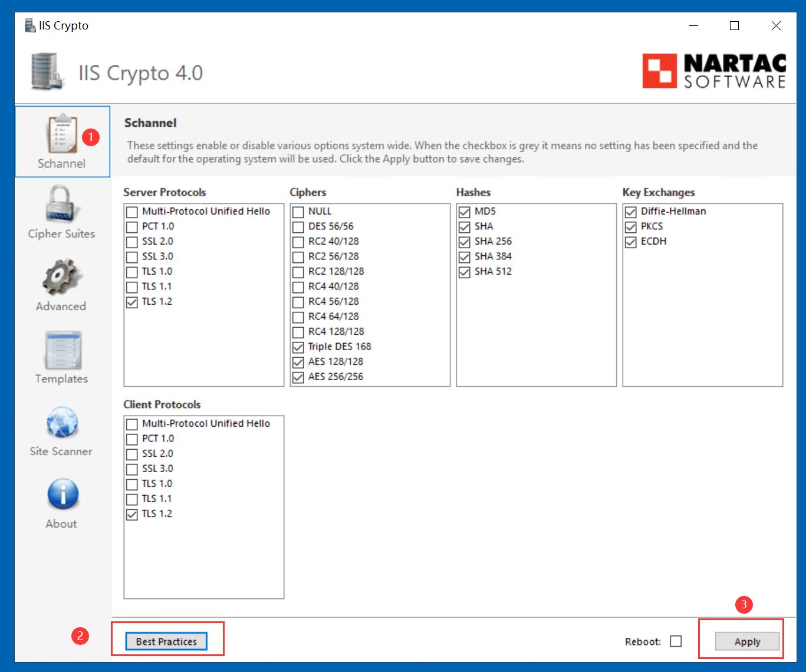Uncheck TLS 1.2 under Client Protocols
This screenshot has height=672, width=806.
132,514
